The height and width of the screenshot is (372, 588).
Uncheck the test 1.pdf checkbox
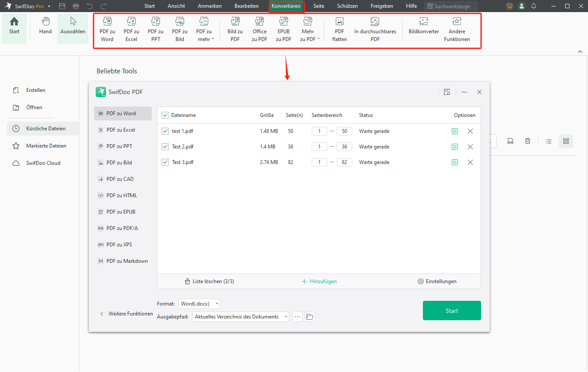165,131
